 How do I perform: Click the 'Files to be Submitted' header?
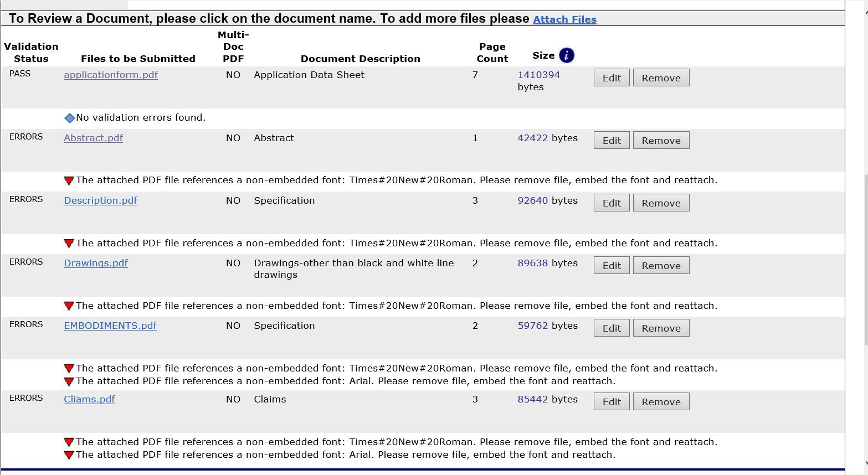[x=138, y=59]
